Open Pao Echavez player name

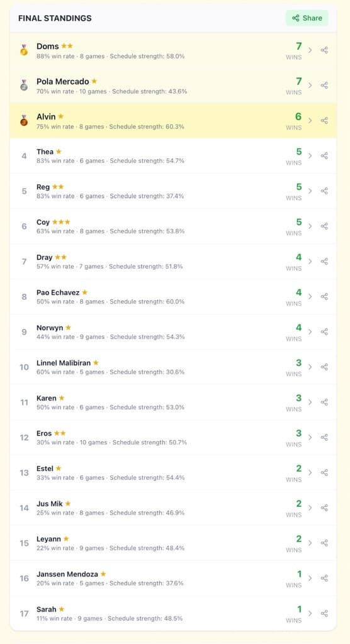click(58, 292)
